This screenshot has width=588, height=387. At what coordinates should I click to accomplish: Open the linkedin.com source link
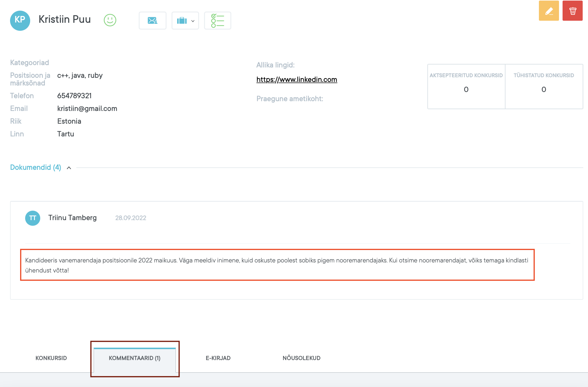tap(297, 80)
